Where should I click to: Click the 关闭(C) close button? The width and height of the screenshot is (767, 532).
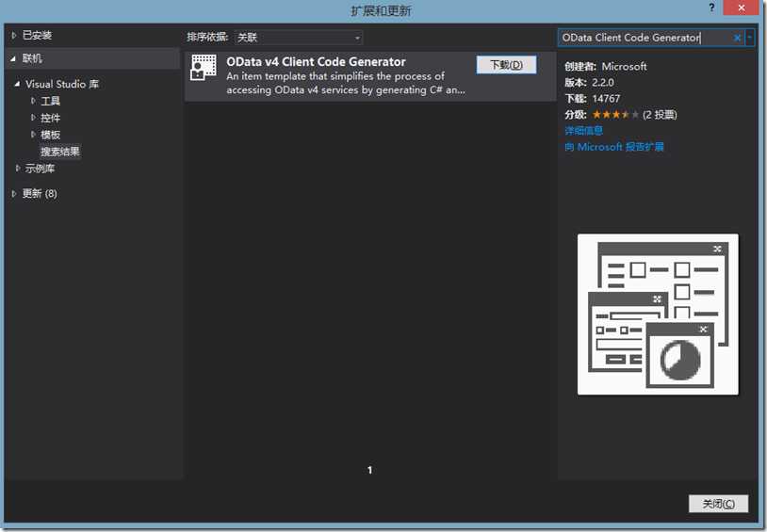click(718, 504)
